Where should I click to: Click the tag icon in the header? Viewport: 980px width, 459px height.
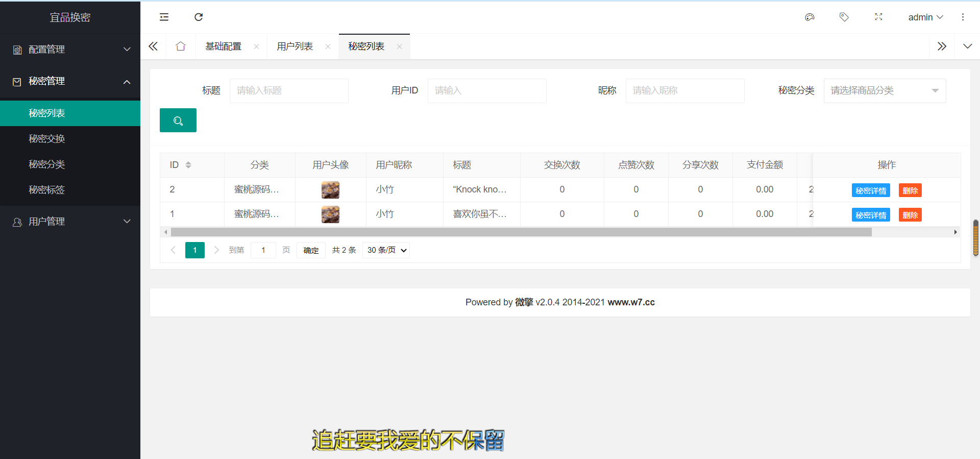coord(844,17)
